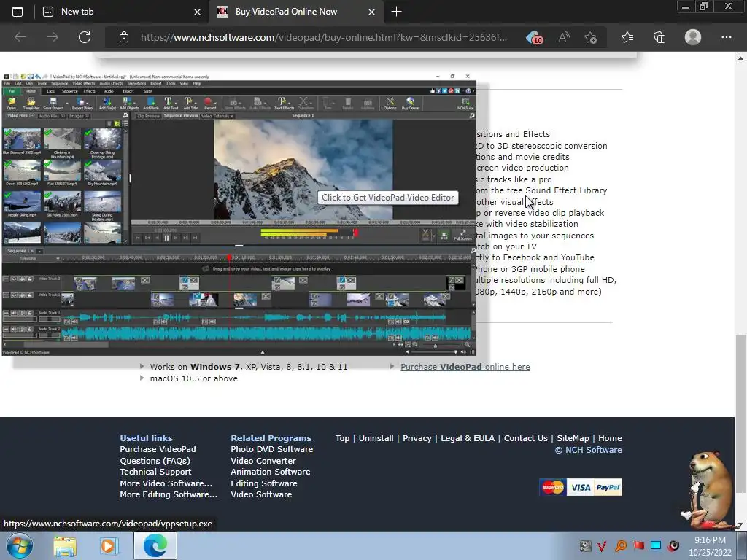Close the Buy VideoPad Online Now tab
The height and width of the screenshot is (560, 747).
click(371, 12)
